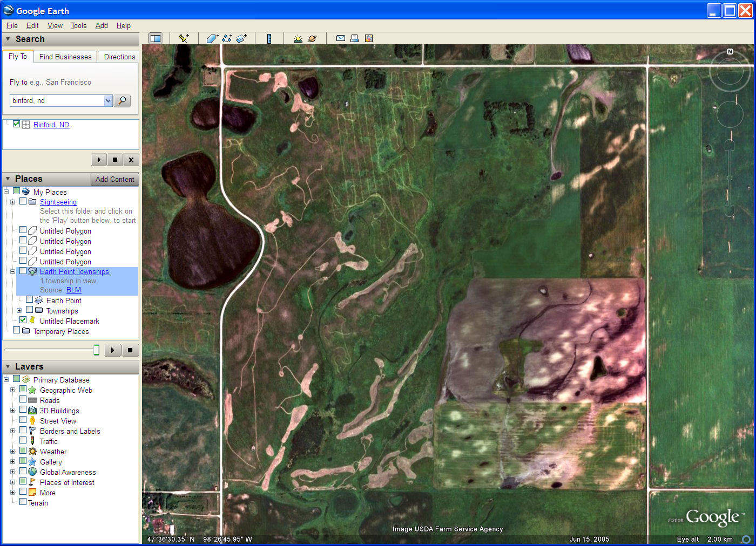Click the move joystick below the compass
This screenshot has width=756, height=546.
coord(730,114)
